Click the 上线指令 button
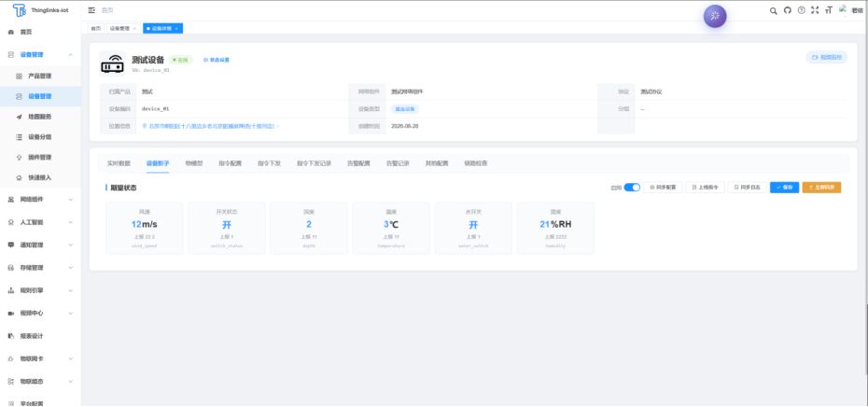 (x=706, y=188)
